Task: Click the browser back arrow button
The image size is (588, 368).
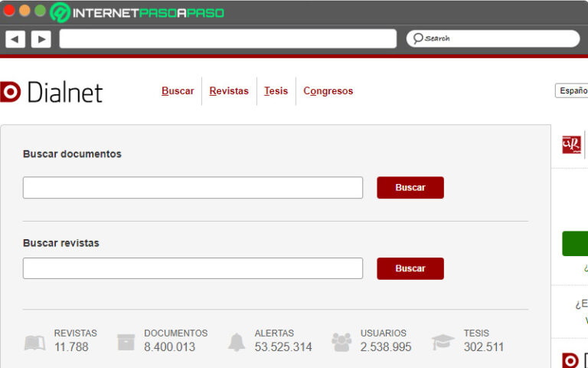Action: click(x=15, y=39)
